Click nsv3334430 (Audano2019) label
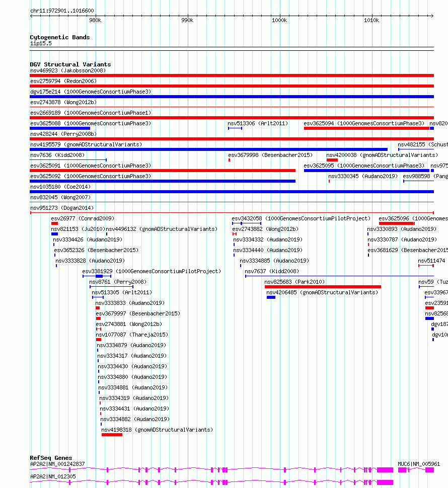 coord(132,367)
